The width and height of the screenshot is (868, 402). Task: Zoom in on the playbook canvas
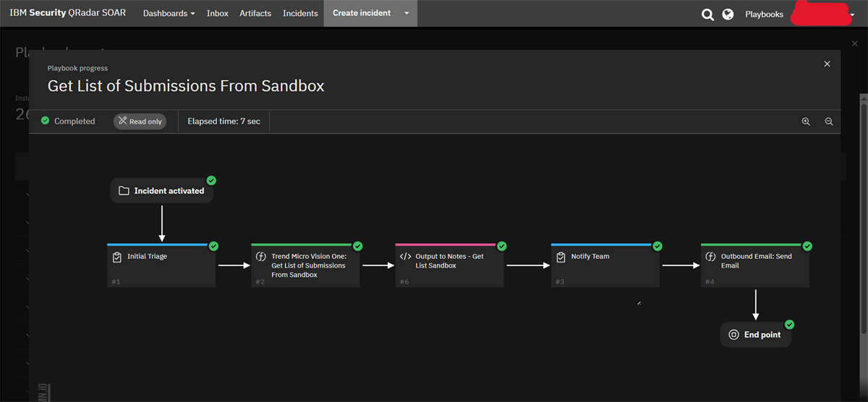pyautogui.click(x=806, y=121)
